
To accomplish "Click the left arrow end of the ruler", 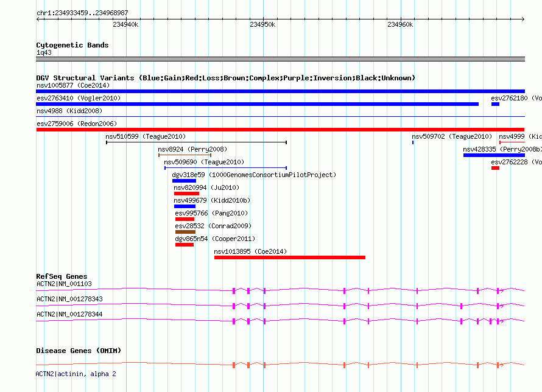I will click(38, 19).
